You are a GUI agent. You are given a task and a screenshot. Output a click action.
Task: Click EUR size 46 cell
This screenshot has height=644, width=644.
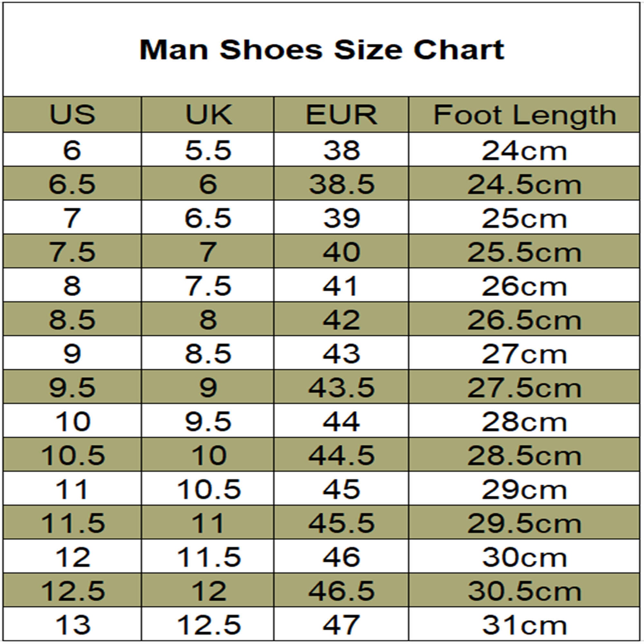point(341,557)
